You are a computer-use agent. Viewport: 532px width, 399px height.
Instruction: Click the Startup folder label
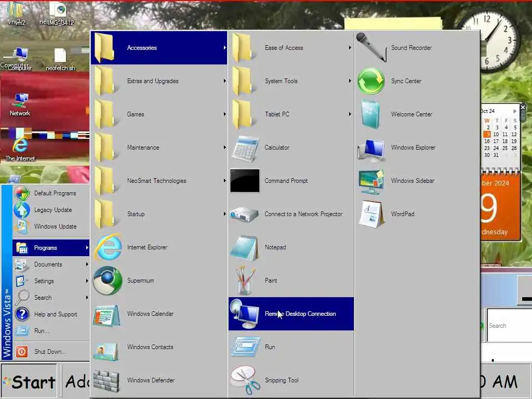pos(136,214)
